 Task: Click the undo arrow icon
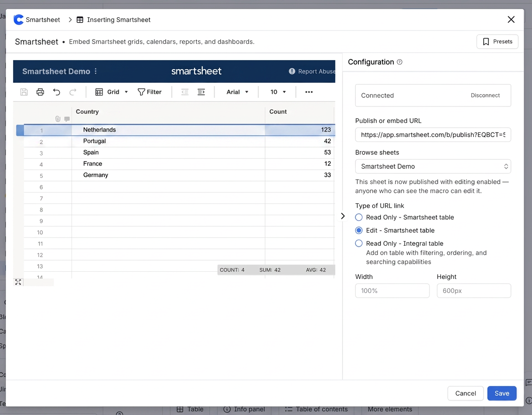tap(56, 92)
